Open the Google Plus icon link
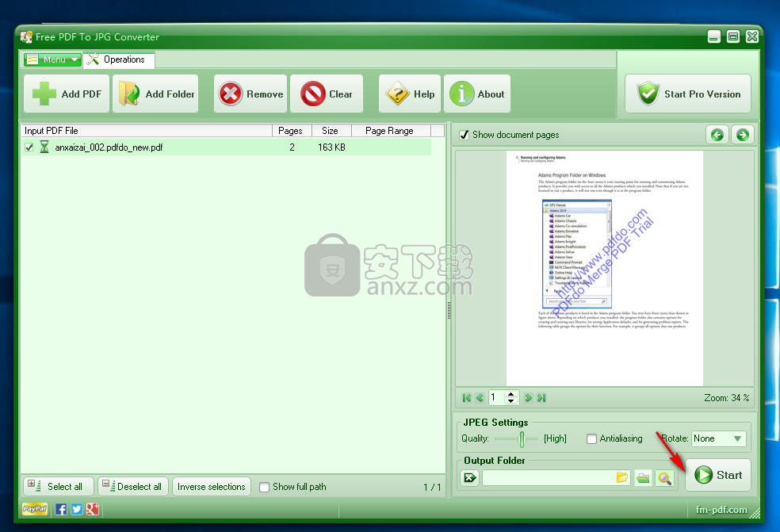The width and height of the screenshot is (780, 532). (x=93, y=509)
